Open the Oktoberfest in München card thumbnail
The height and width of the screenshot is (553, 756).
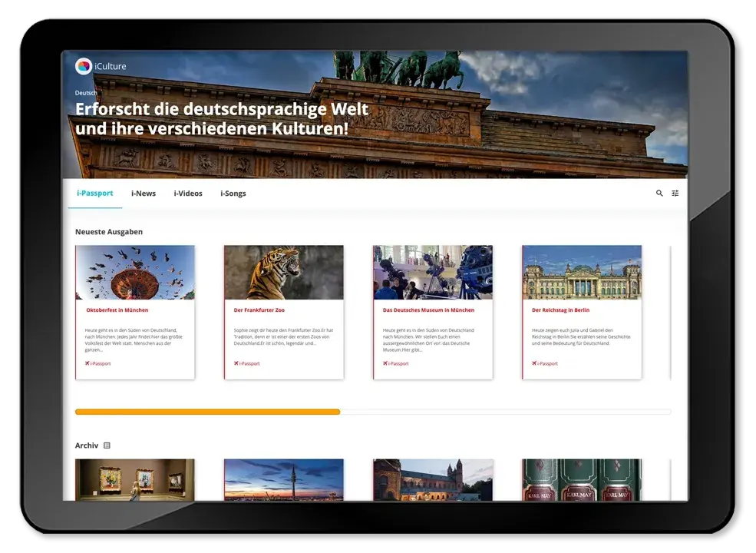coord(134,272)
